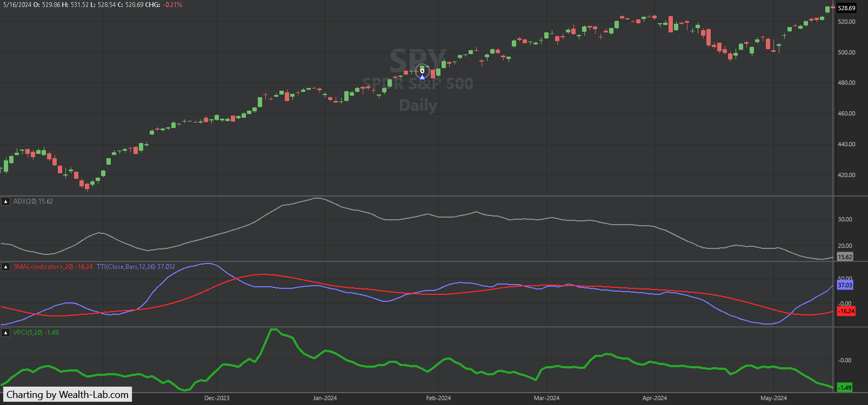The height and width of the screenshot is (405, 868).
Task: Click the 520.00 price axis label
Action: pos(846,22)
